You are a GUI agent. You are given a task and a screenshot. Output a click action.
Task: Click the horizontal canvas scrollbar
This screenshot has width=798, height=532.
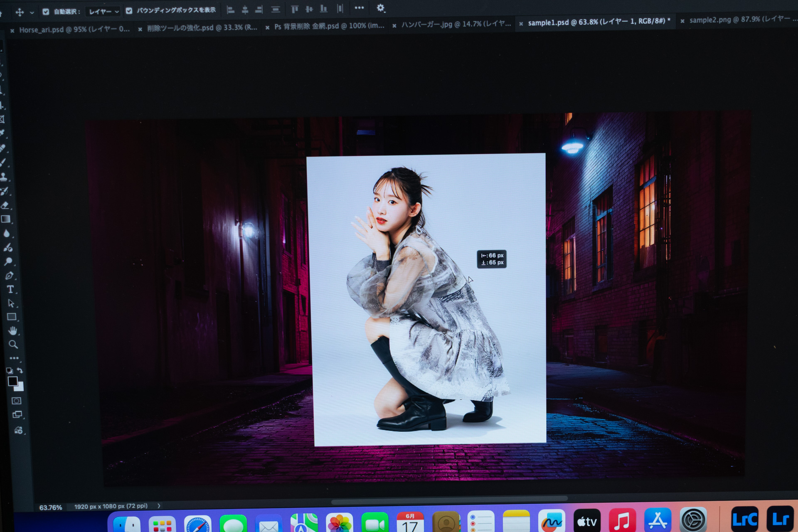click(449, 500)
